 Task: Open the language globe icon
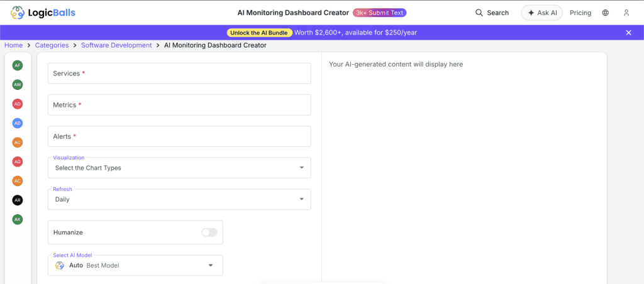point(605,13)
